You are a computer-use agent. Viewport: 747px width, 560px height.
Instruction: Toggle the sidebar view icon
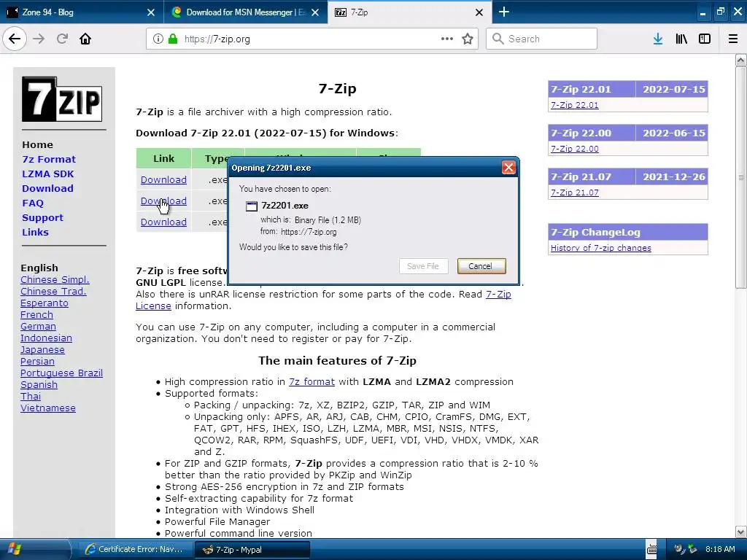[705, 39]
